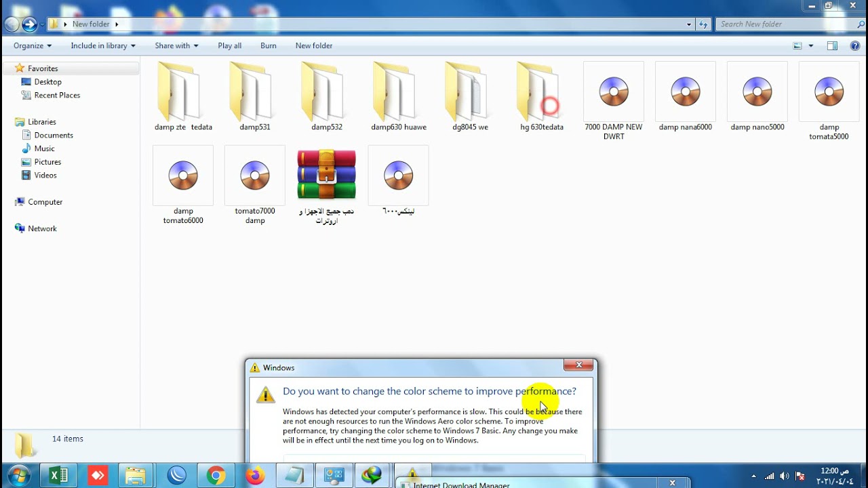Open Explorer help question mark icon
Image resolution: width=868 pixels, height=488 pixels.
854,45
